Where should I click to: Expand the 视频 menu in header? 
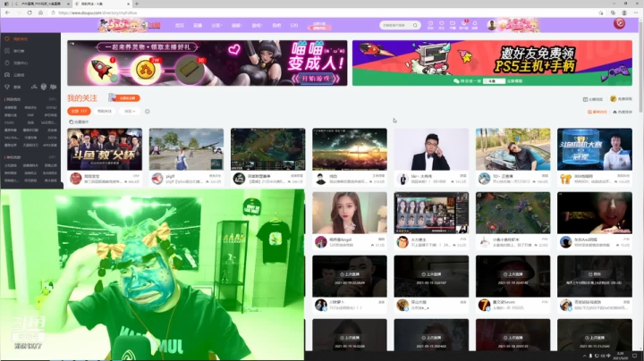(236, 25)
